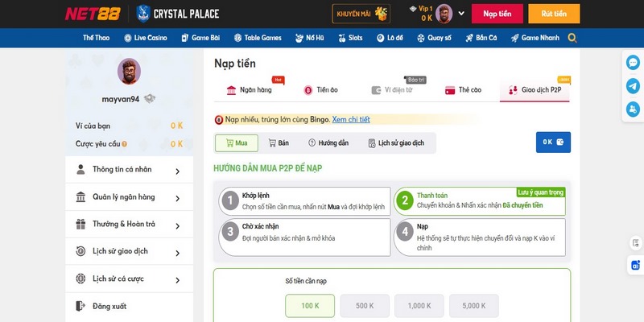Click the NET88 logo
Screen dimensions: 644x322
pyautogui.click(x=93, y=14)
